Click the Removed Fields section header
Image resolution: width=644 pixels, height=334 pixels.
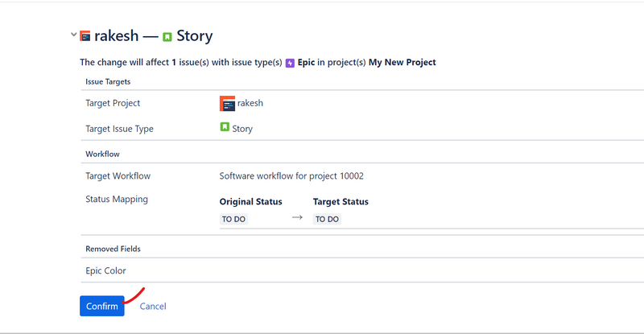pyautogui.click(x=113, y=249)
